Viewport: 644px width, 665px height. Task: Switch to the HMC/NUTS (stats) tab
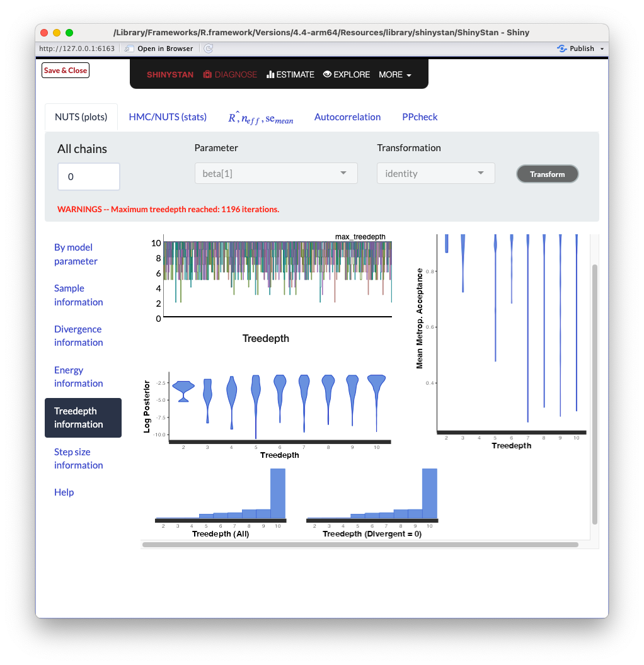click(x=168, y=117)
